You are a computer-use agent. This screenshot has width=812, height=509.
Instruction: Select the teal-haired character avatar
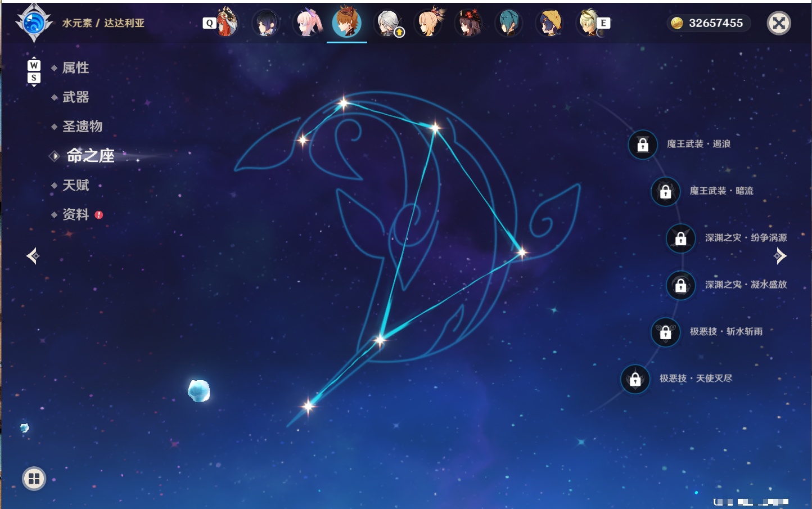[509, 23]
